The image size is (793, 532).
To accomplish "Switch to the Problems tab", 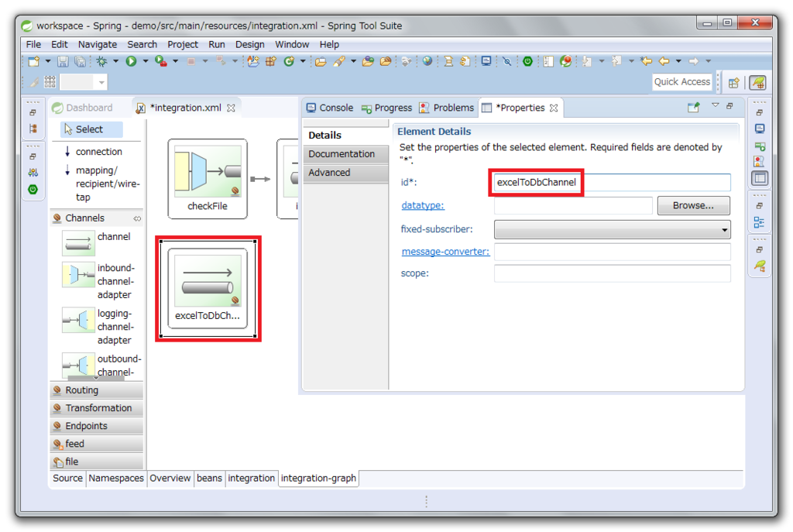I will (447, 108).
